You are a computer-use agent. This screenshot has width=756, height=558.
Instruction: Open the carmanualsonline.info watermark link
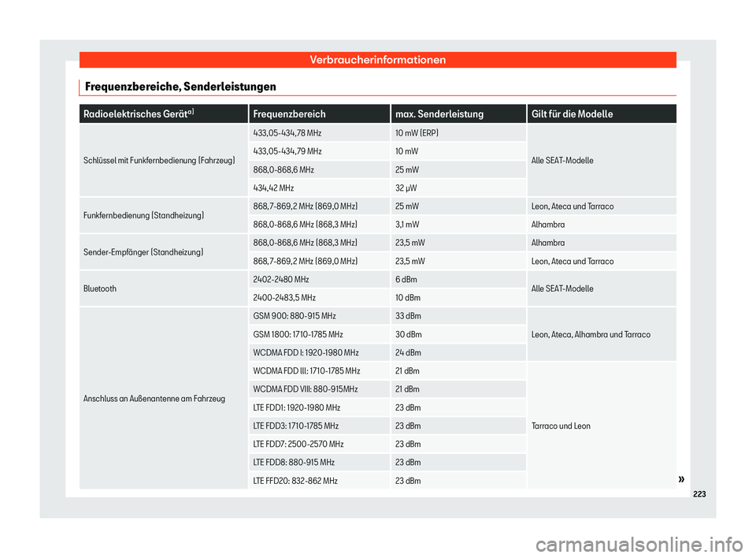coord(639,545)
